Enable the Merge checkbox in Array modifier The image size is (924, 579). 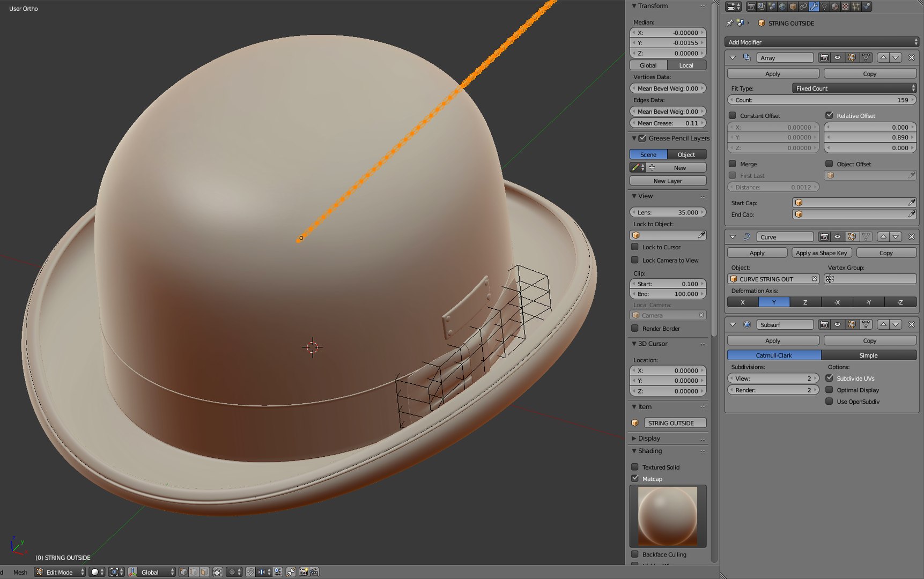point(733,164)
